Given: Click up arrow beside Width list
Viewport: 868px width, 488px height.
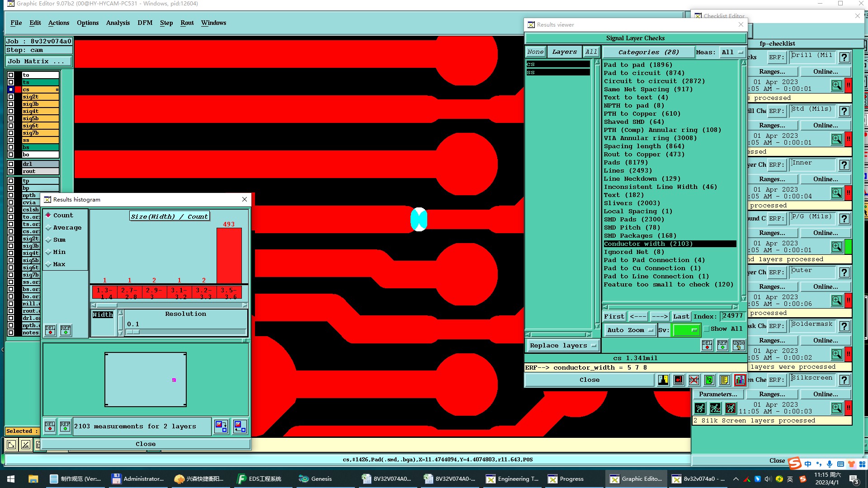Looking at the screenshot, I should click(120, 313).
